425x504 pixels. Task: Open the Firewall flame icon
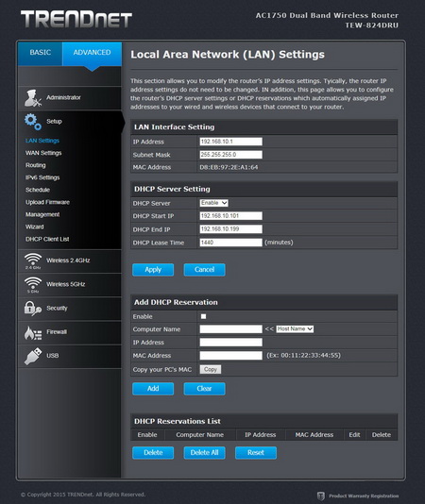[x=33, y=332]
